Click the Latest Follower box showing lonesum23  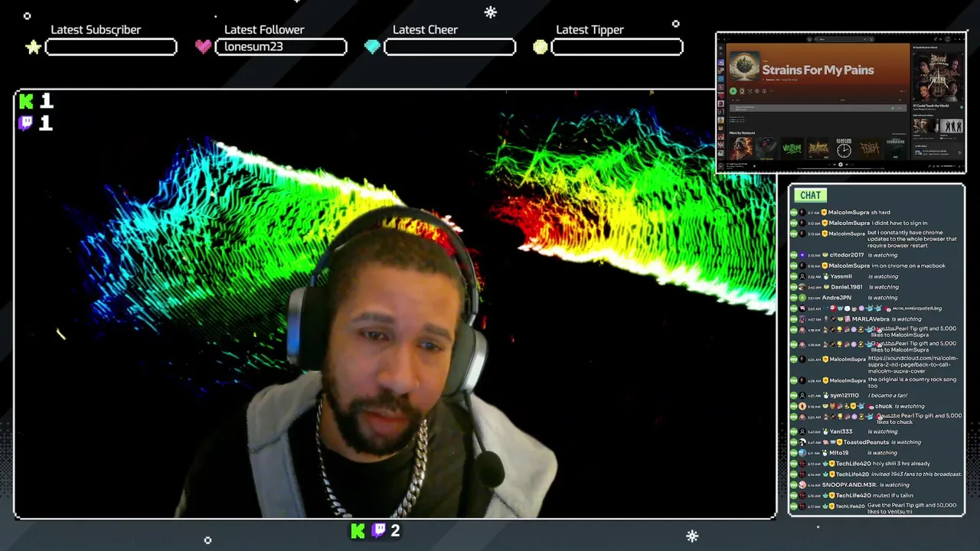click(281, 47)
